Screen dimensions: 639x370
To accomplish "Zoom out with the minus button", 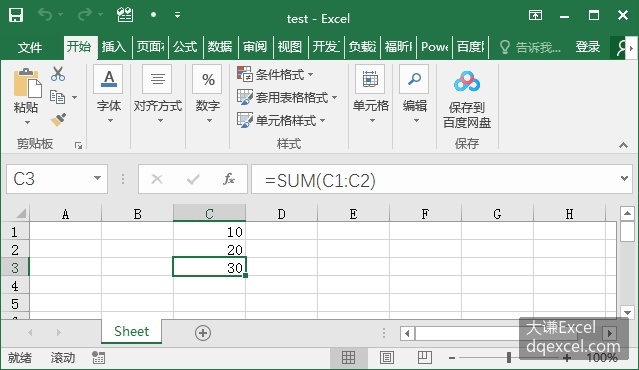I will coord(452,358).
